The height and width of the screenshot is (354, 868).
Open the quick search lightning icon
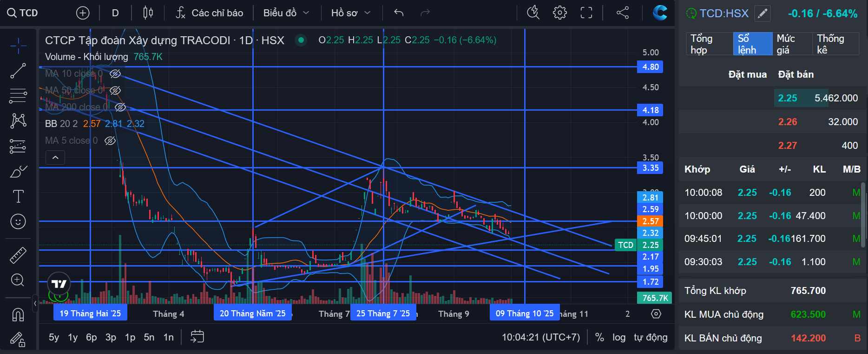click(x=533, y=13)
